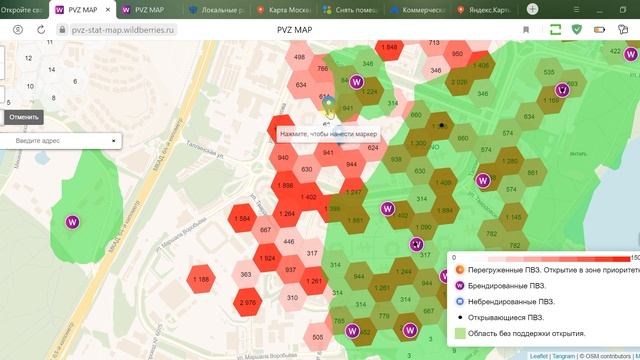Screen dimensions: 640x360
Task: Click the pvz-stat-map.wildberries.ru address bar
Action: (x=122, y=30)
